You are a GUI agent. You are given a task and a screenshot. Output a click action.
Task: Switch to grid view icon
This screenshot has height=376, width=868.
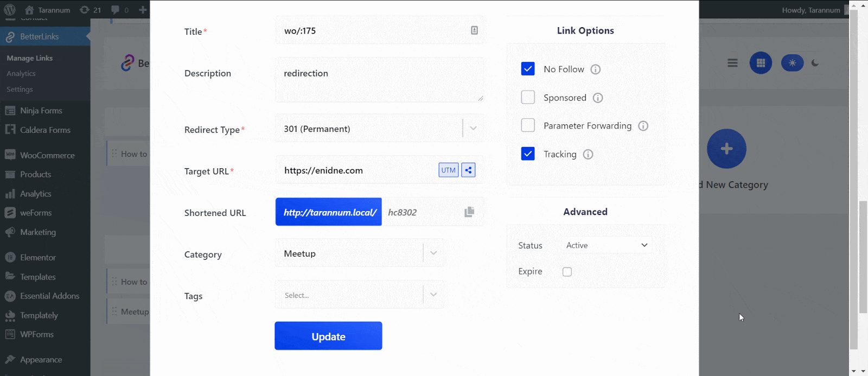(x=761, y=63)
